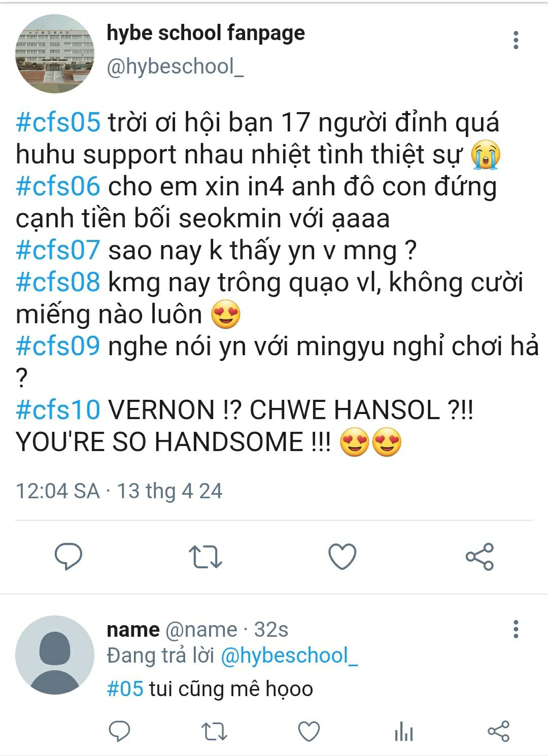Open the #cfs08 hashtag
Image resolution: width=548 pixels, height=756 pixels.
coord(58,282)
